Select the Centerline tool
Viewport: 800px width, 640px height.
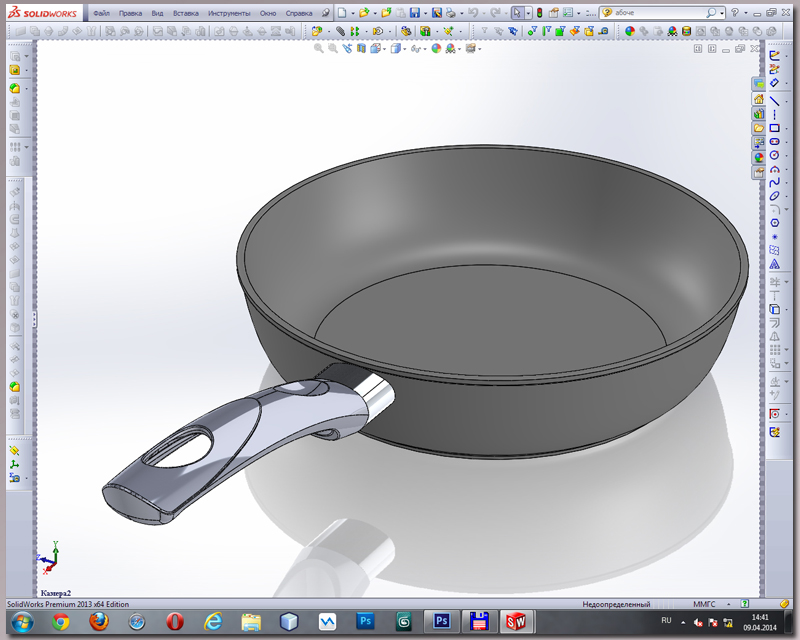click(774, 114)
